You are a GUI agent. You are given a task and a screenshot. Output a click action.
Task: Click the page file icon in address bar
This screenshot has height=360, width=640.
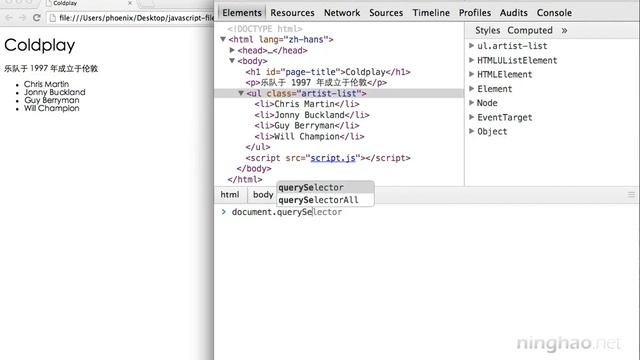pos(53,18)
